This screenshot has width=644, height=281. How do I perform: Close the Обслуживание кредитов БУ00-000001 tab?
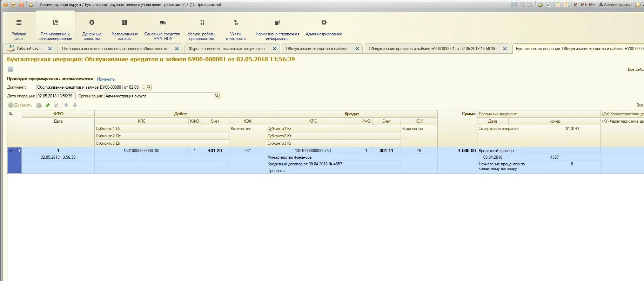pos(505,49)
